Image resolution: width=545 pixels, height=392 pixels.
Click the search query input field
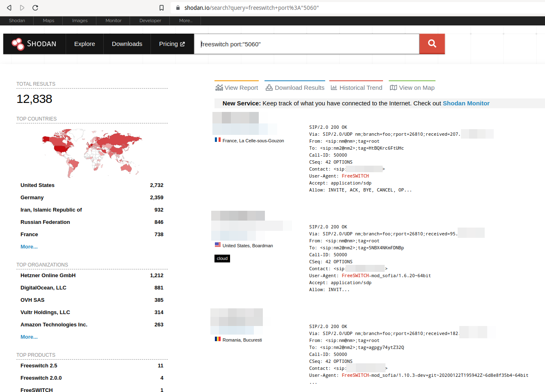307,44
